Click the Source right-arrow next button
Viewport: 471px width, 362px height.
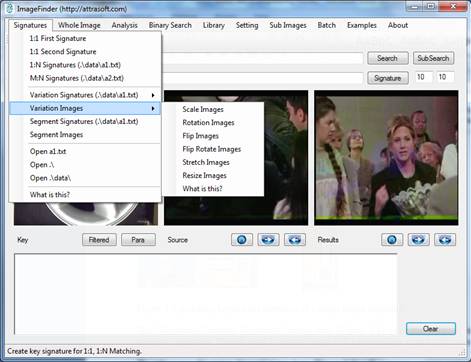(268, 239)
